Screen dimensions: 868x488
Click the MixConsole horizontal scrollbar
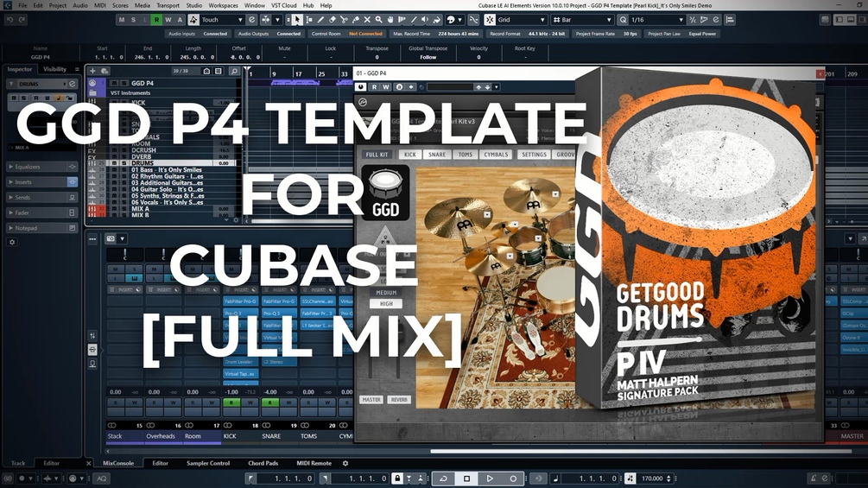coord(641,451)
